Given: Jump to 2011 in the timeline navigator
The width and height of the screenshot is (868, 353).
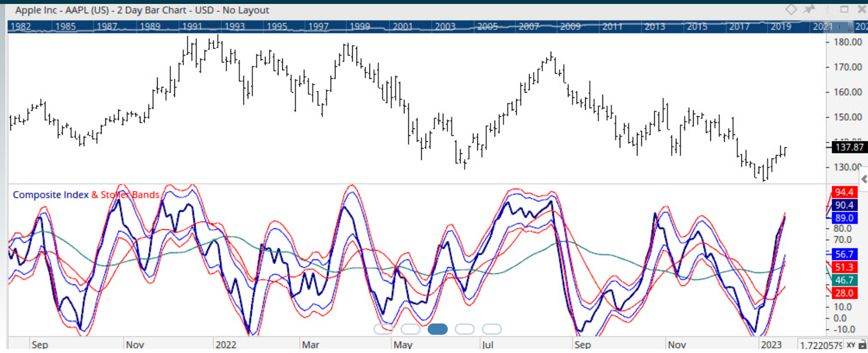Looking at the screenshot, I should click(x=612, y=27).
